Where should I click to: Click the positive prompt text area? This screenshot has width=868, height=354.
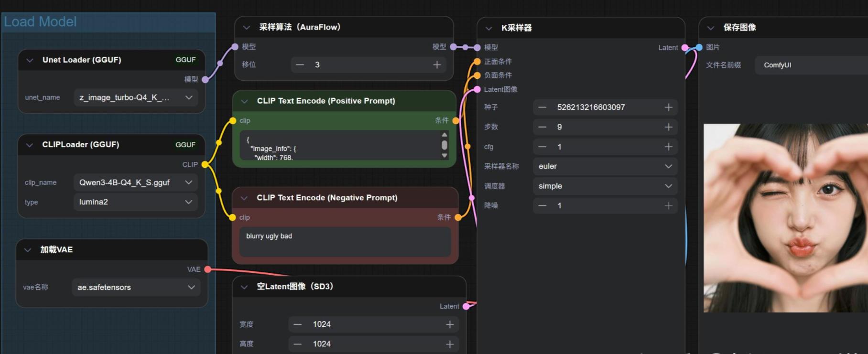(x=339, y=148)
